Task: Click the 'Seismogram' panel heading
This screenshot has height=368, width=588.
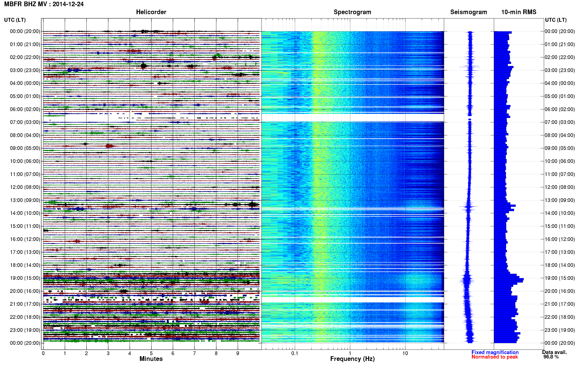Action: pyautogui.click(x=468, y=12)
